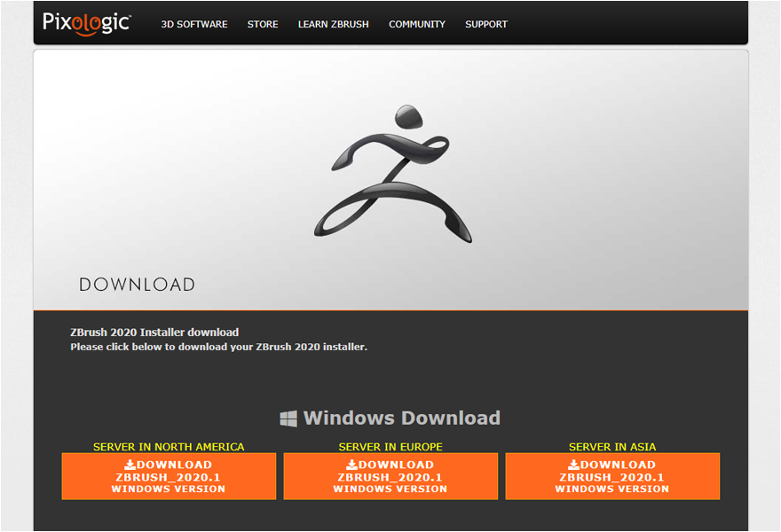Click download arrow icon in Europe button
781x532 pixels.
click(x=351, y=465)
